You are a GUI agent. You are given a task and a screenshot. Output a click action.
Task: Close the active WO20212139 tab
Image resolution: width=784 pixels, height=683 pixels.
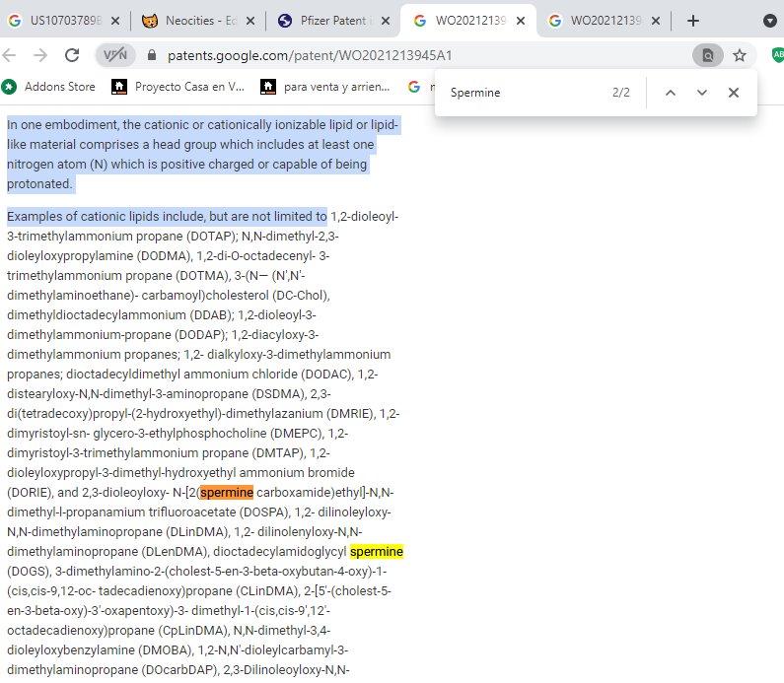pyautogui.click(x=521, y=21)
